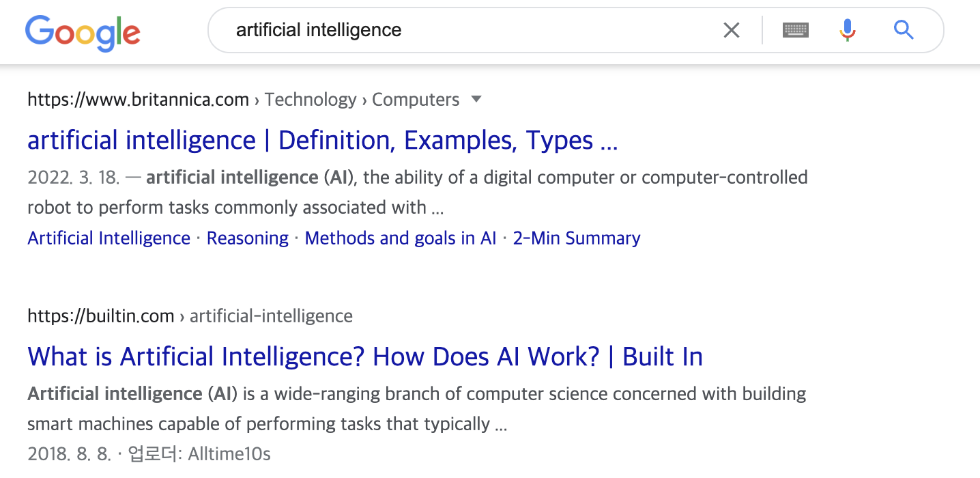Click the Britannica result snippet text
The image size is (980, 478).
(x=418, y=192)
